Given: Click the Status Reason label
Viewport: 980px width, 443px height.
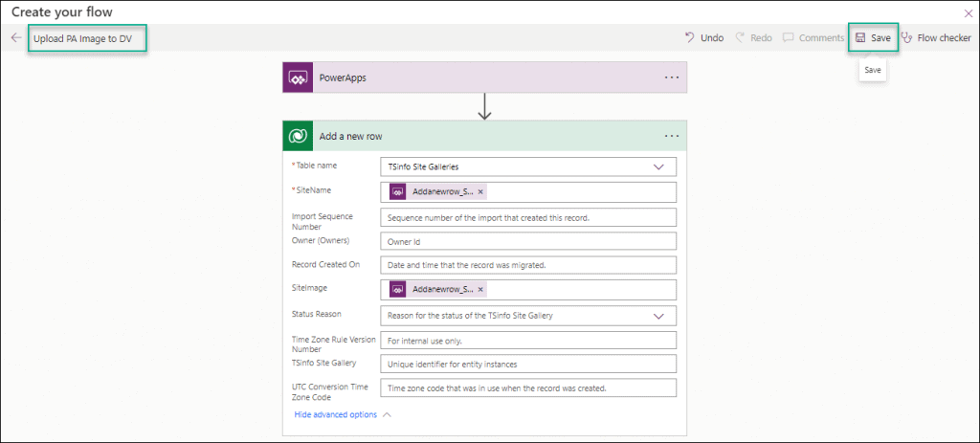Looking at the screenshot, I should point(316,314).
